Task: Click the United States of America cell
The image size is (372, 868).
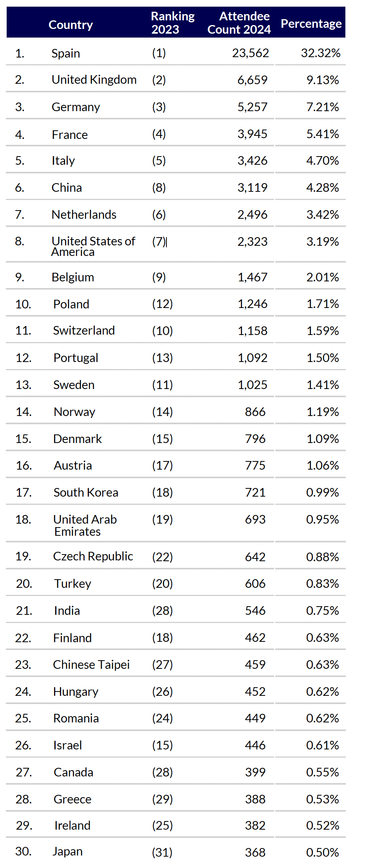Action: click(93, 246)
